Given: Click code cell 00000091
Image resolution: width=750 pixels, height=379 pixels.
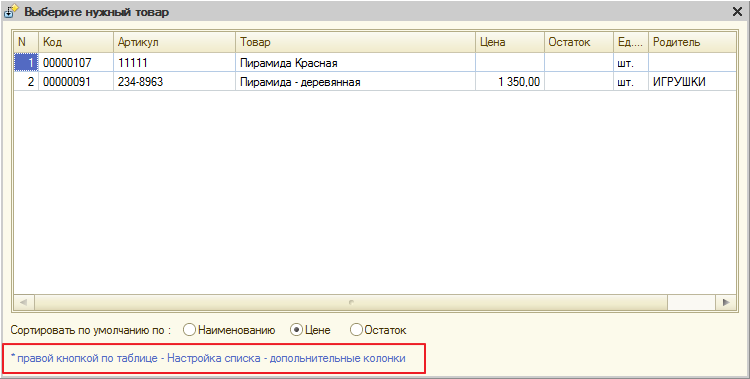Looking at the screenshot, I should pos(76,82).
